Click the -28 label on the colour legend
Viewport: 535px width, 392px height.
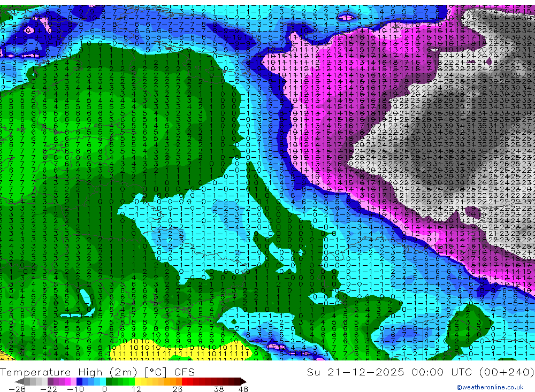(x=17, y=389)
